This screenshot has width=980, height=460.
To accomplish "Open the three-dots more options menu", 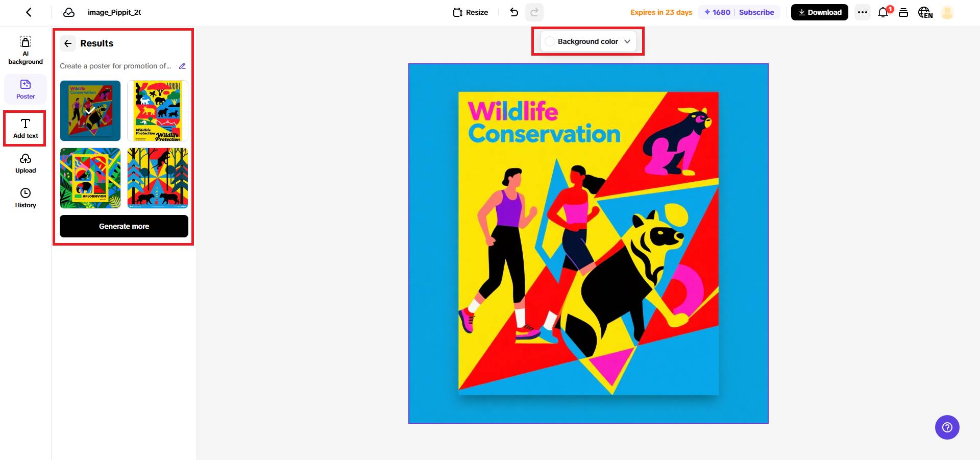I will coord(863,12).
